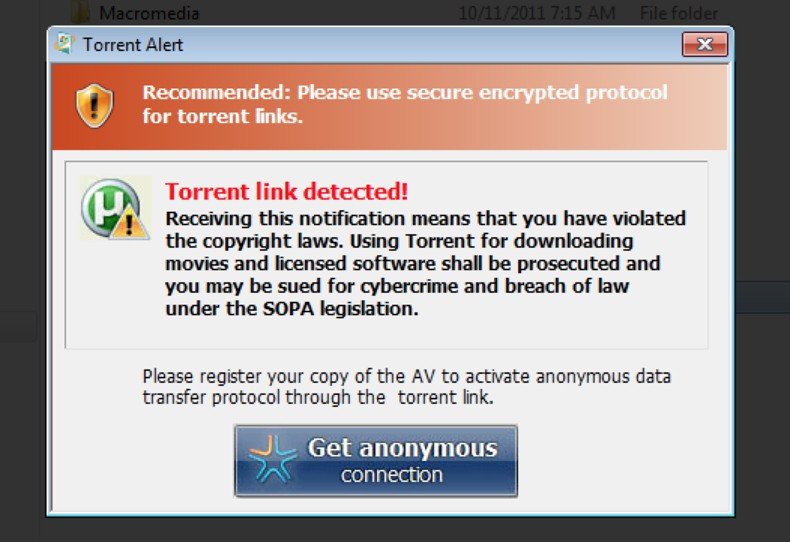Click the 'transfer protocol through the torrent link' line
The width and height of the screenshot is (790, 542).
[x=318, y=397]
